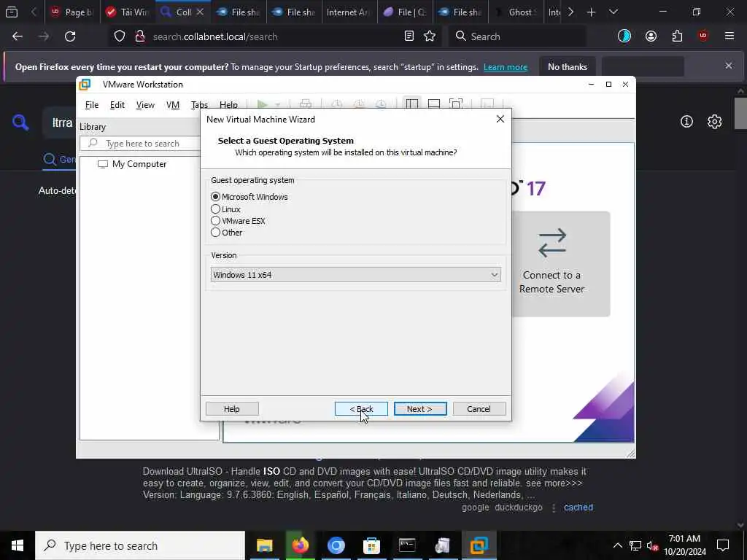Dismiss the Firefox startup notification bar
Screen dimensions: 747x560
click(x=729, y=66)
